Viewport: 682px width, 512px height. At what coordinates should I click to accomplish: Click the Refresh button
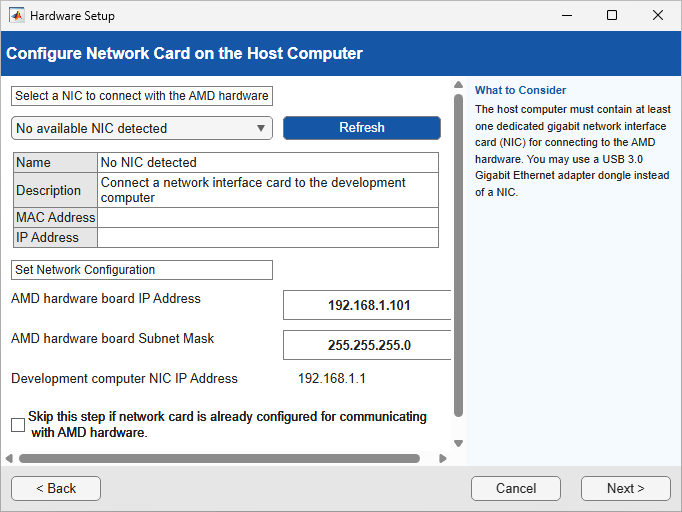coord(361,127)
